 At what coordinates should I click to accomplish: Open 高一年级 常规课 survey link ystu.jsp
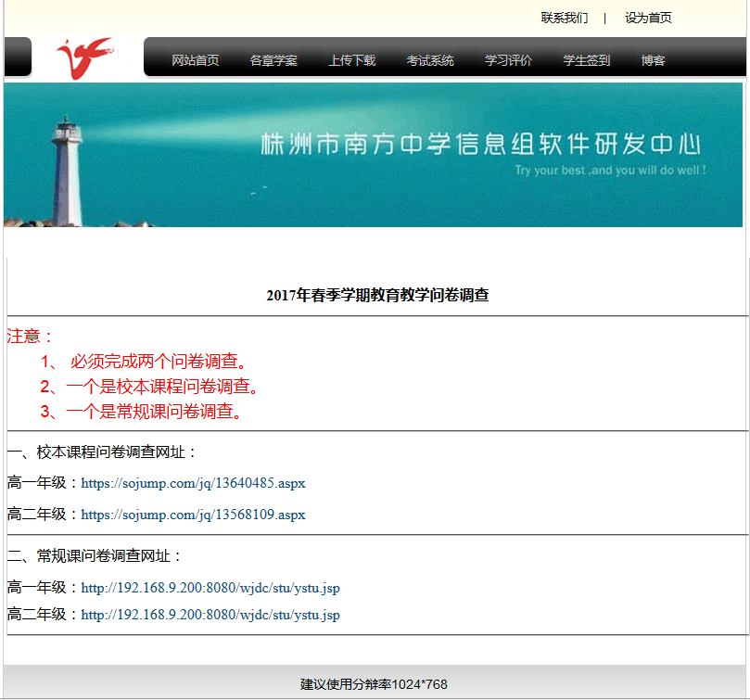pos(210,588)
